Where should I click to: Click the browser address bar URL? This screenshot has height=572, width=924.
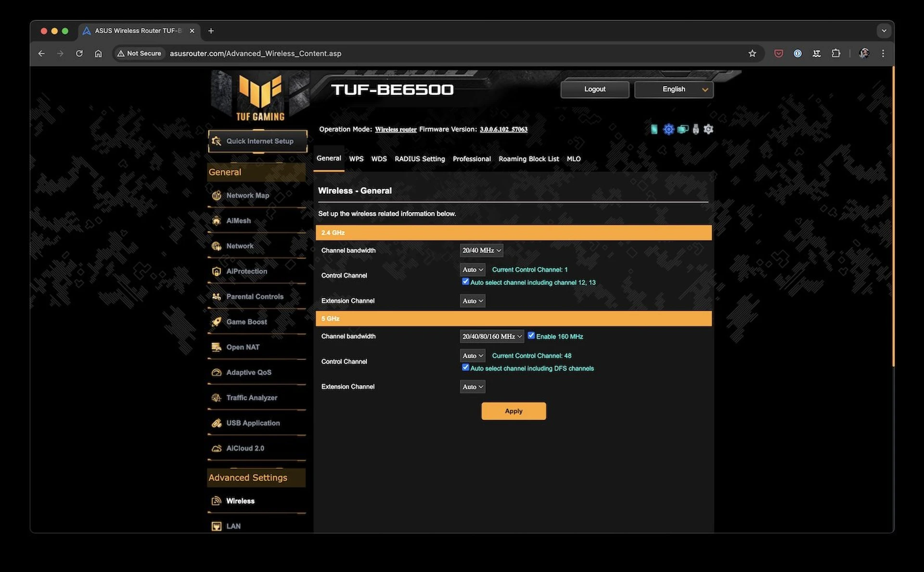pos(256,53)
